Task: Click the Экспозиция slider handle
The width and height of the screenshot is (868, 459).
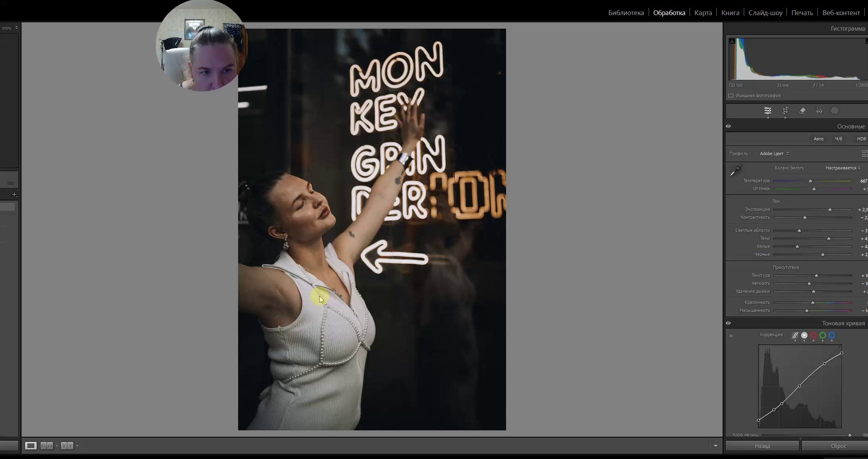Action: 830,210
